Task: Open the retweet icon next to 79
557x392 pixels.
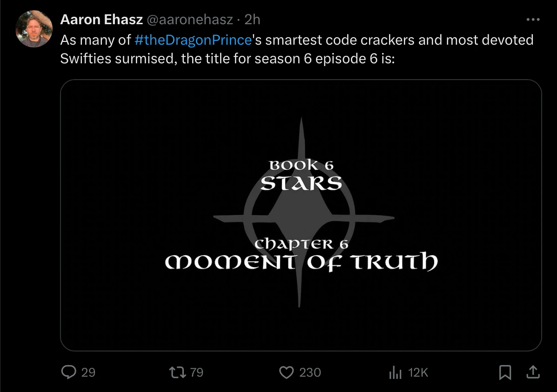Action: click(178, 372)
